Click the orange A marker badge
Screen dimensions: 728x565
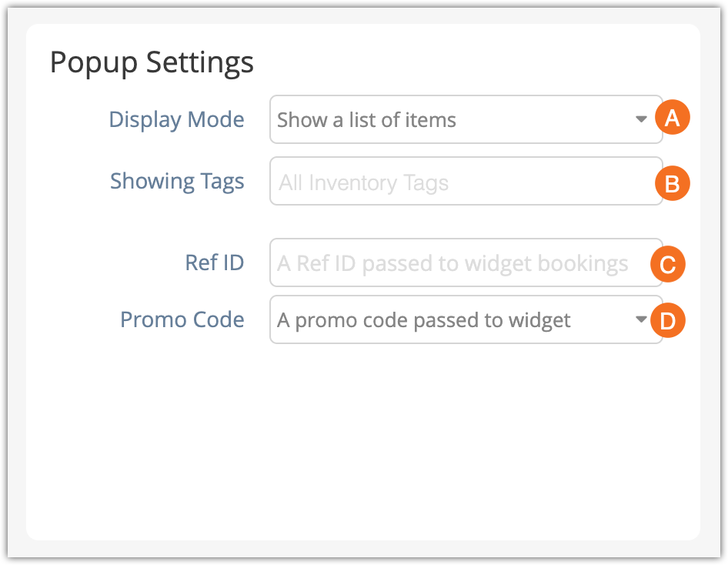[x=672, y=119]
